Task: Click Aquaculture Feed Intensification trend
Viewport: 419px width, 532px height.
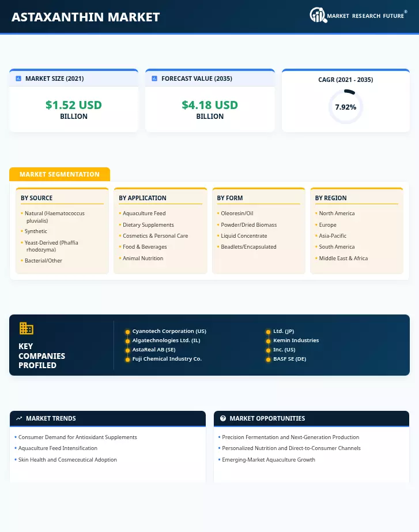Action: click(58, 448)
